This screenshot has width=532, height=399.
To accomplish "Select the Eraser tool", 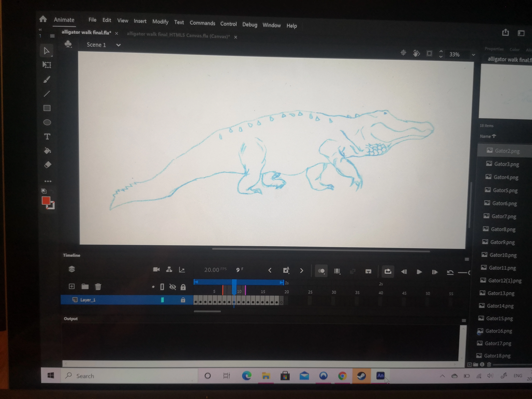I will pyautogui.click(x=48, y=165).
